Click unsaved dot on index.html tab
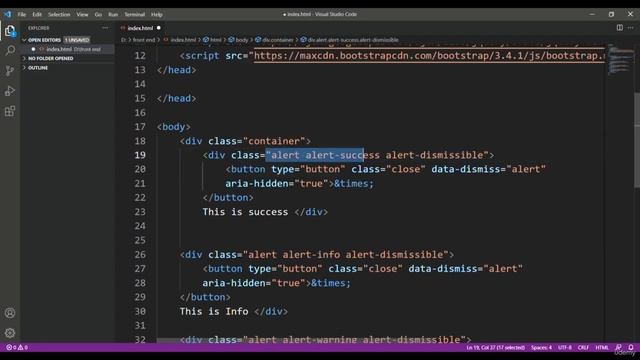640x360 pixels. coord(159,28)
